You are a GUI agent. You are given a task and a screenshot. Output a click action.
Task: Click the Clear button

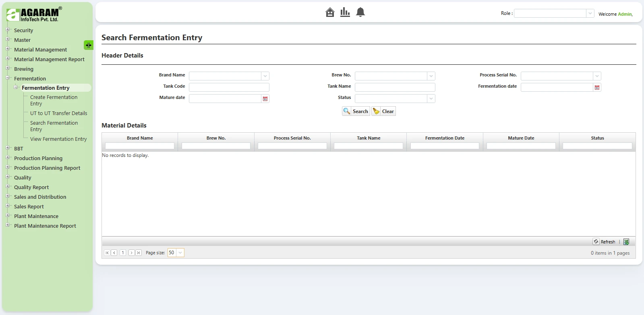point(384,111)
